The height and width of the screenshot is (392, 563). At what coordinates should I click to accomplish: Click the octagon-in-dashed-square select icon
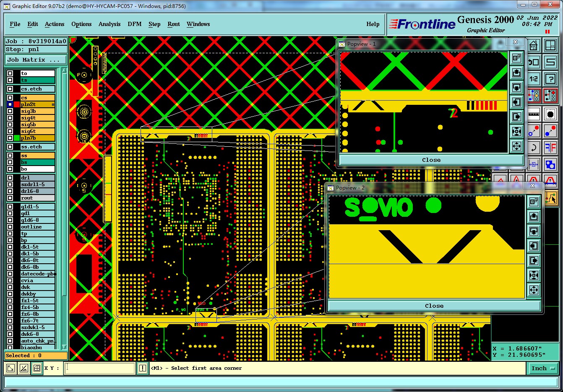point(550,114)
